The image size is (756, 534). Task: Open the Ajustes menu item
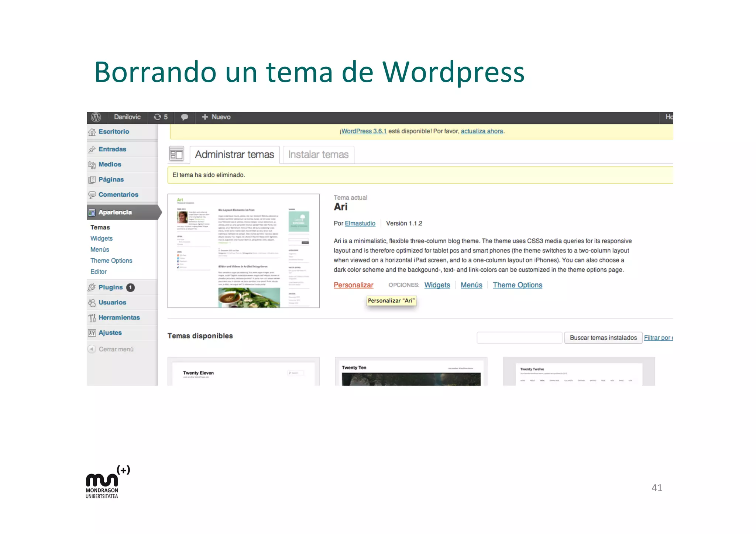[x=110, y=333]
